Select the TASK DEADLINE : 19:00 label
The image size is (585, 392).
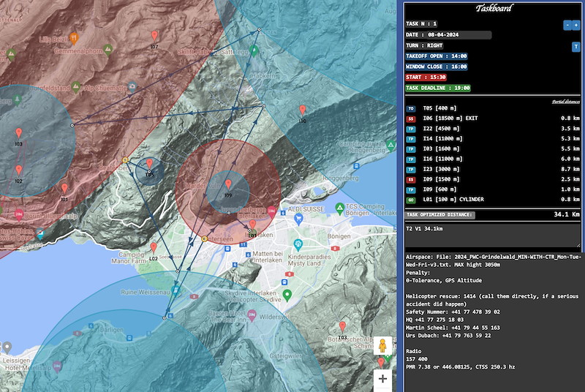point(438,88)
